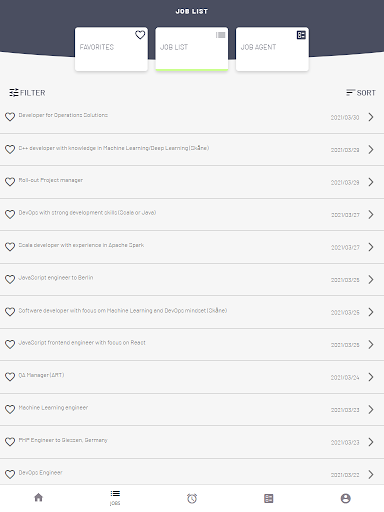Switch to the Job Agent tab card

(272, 49)
